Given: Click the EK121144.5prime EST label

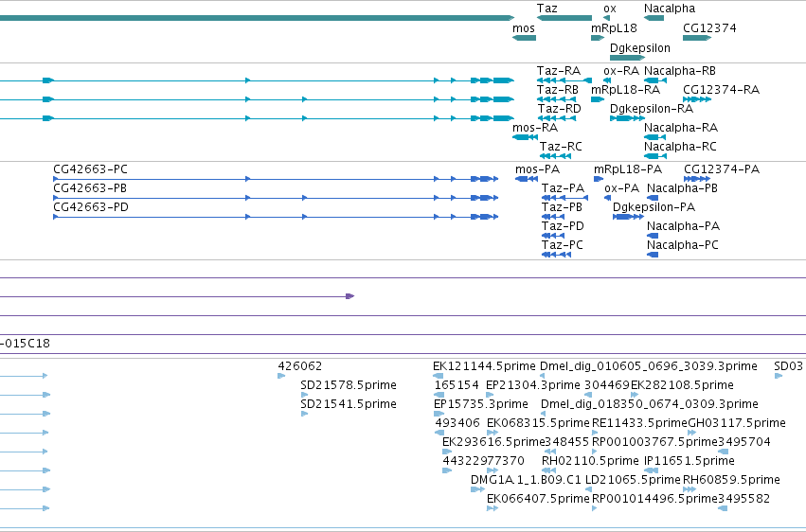Looking at the screenshot, I should tap(484, 366).
